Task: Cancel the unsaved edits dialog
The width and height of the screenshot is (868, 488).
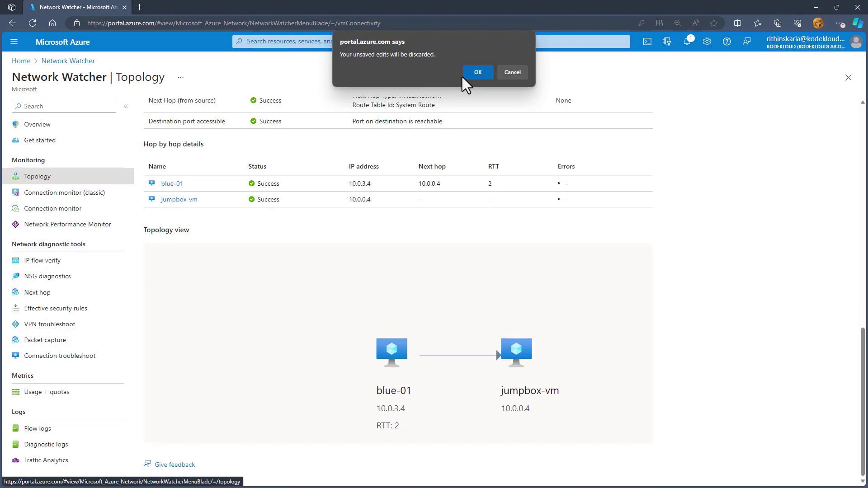Action: click(512, 72)
